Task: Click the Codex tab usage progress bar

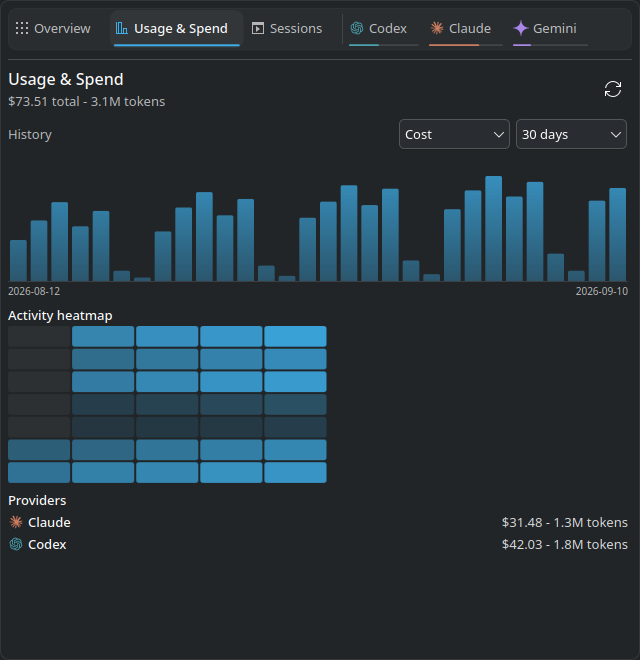Action: 384,45
